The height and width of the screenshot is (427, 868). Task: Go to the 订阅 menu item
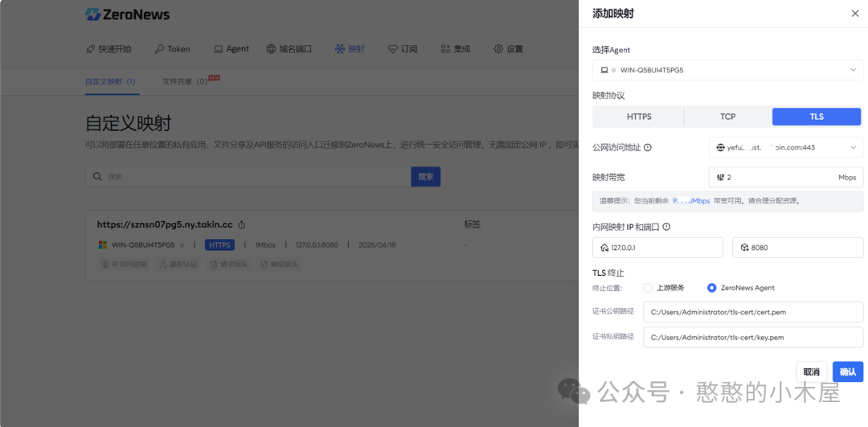(x=403, y=49)
